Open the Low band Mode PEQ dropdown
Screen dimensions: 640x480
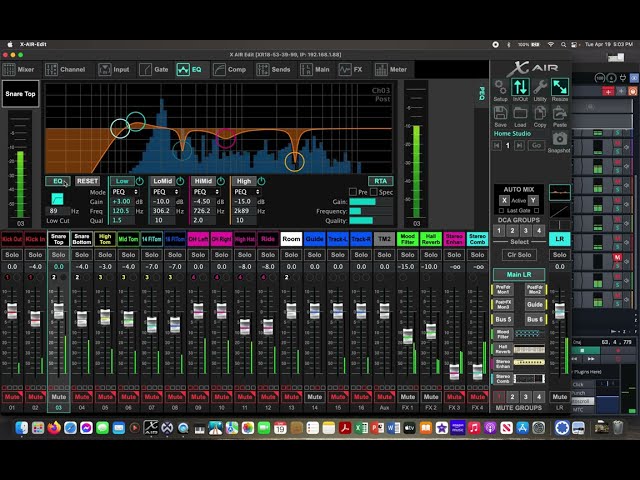125,192
